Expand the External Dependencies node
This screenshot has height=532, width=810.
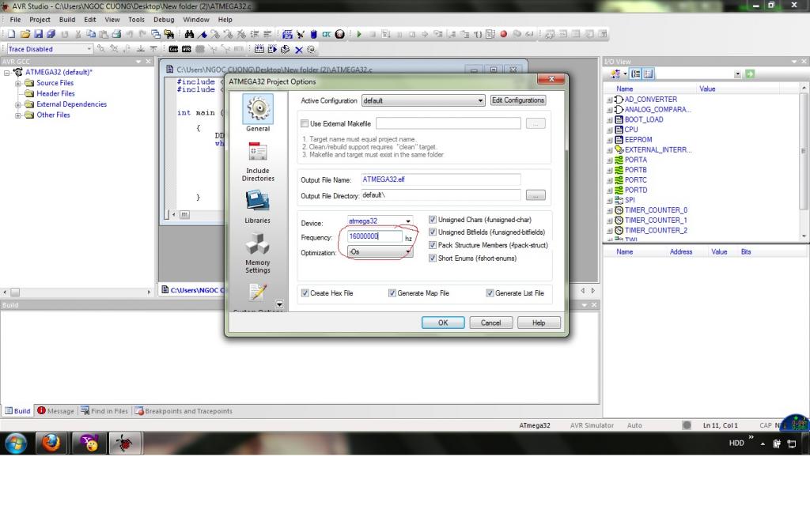pyautogui.click(x=18, y=104)
